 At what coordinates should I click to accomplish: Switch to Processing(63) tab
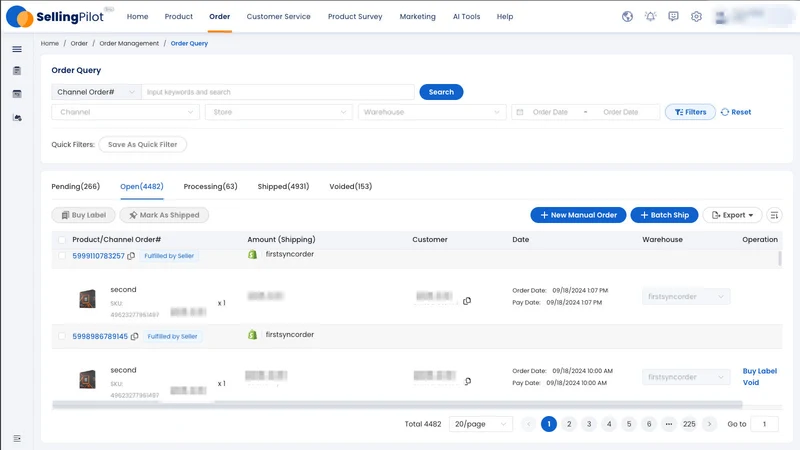tap(210, 186)
